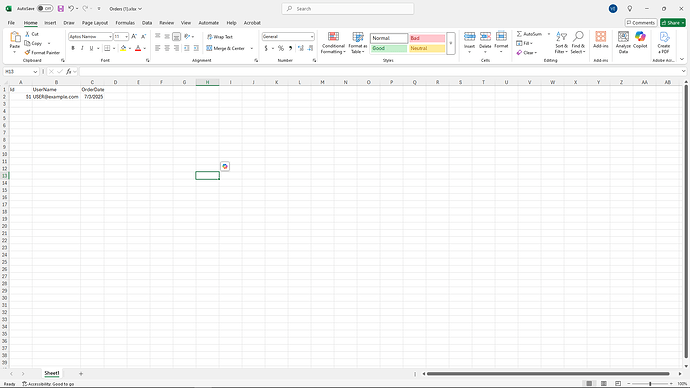Viewport: 690px width, 388px height.
Task: Apply underline formatting
Action: click(91, 48)
